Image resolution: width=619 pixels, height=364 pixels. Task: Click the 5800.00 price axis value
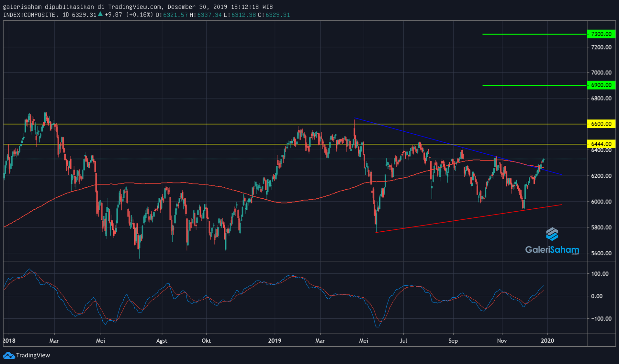601,227
